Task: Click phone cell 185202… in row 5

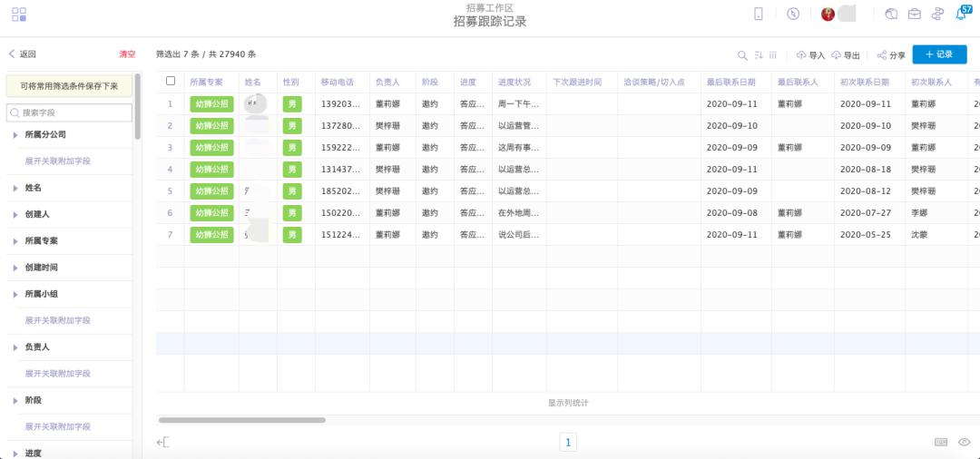Action: [341, 191]
